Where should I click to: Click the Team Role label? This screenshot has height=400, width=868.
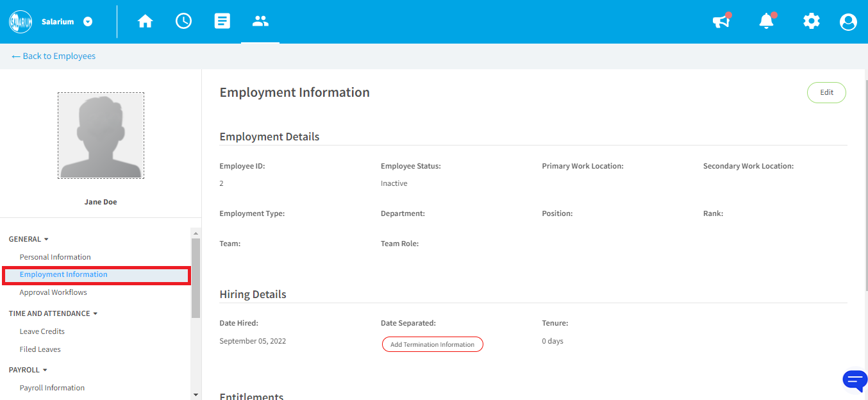399,244
